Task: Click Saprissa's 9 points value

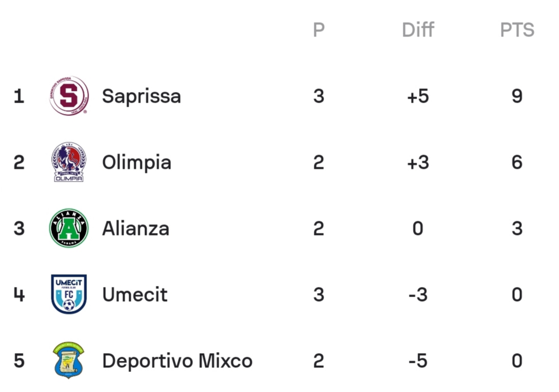Action: coord(517,96)
